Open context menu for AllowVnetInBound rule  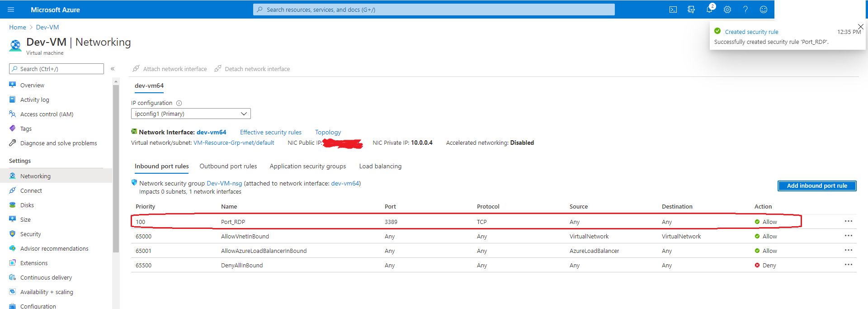click(848, 236)
